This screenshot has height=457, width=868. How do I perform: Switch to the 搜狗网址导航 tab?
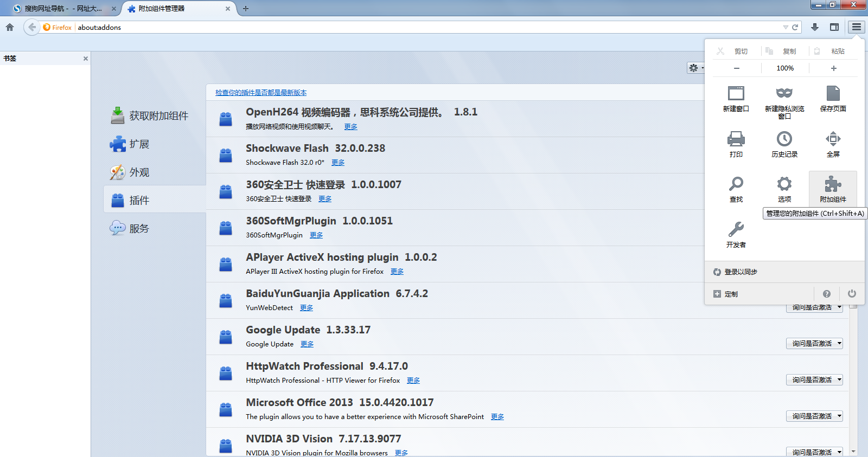coord(63,9)
